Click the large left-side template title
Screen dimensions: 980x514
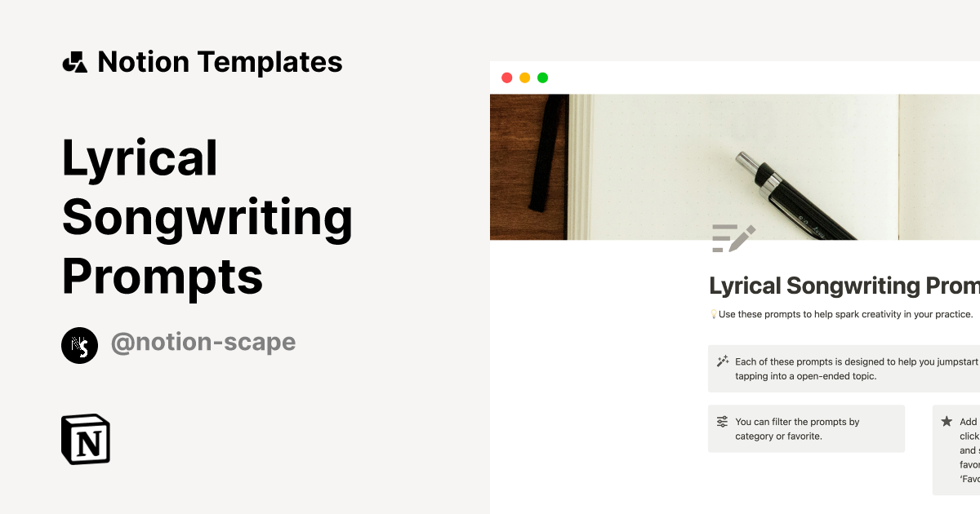pos(207,218)
